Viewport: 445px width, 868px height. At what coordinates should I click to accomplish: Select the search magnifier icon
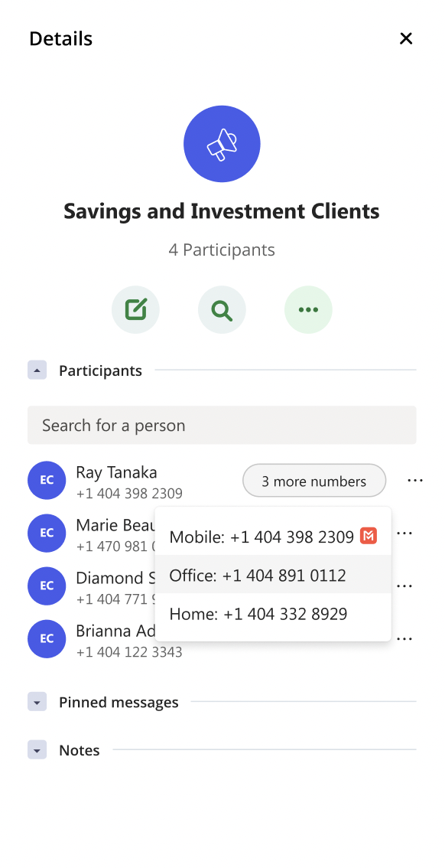click(x=222, y=309)
